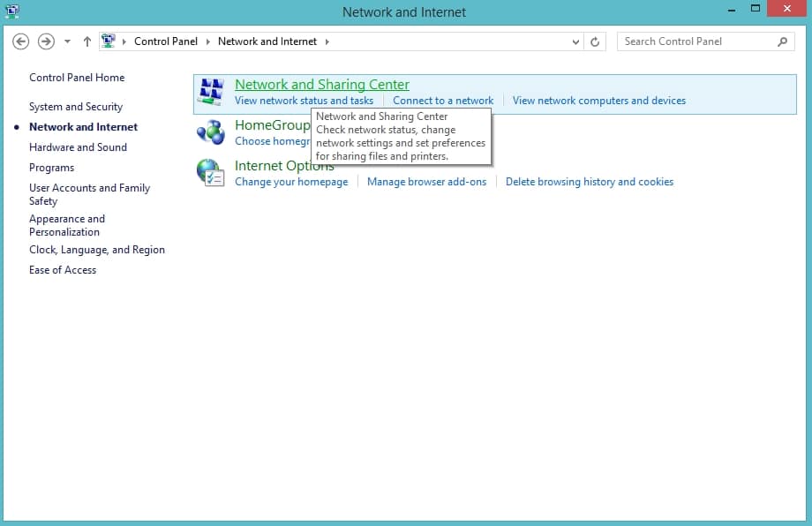Refresh the Control Panel view

[595, 42]
